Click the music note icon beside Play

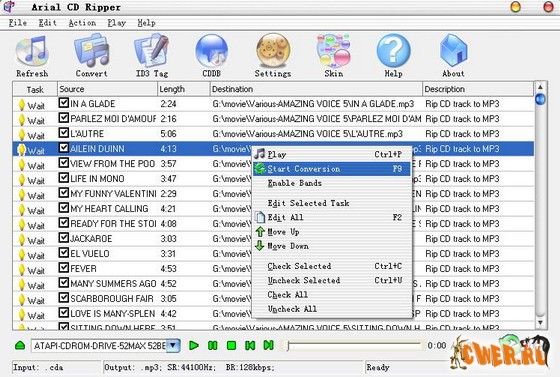[x=260, y=154]
